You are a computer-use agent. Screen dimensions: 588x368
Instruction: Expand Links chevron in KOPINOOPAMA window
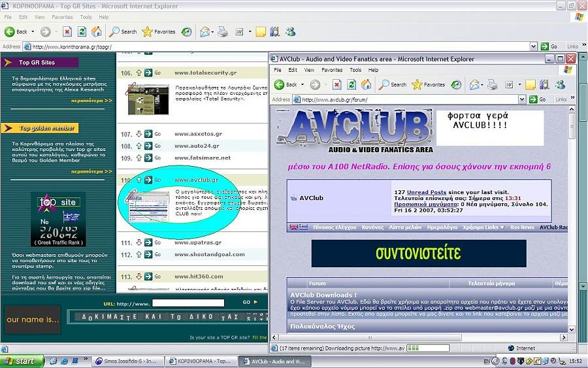tap(584, 44)
